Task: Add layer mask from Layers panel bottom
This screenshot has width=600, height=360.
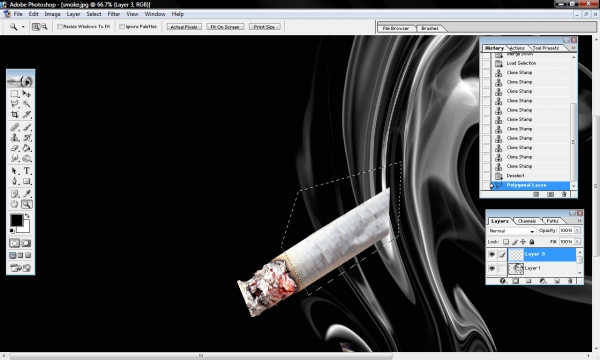Action: pos(515,281)
